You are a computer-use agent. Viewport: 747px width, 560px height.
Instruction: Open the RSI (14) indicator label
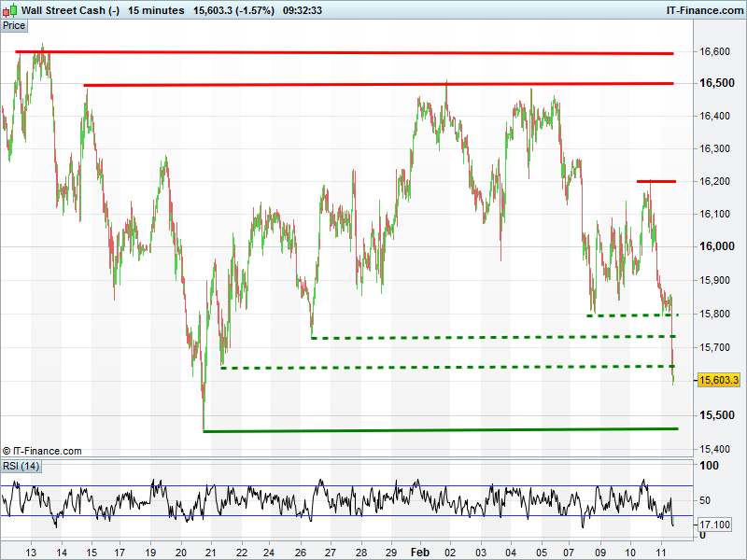[21, 466]
